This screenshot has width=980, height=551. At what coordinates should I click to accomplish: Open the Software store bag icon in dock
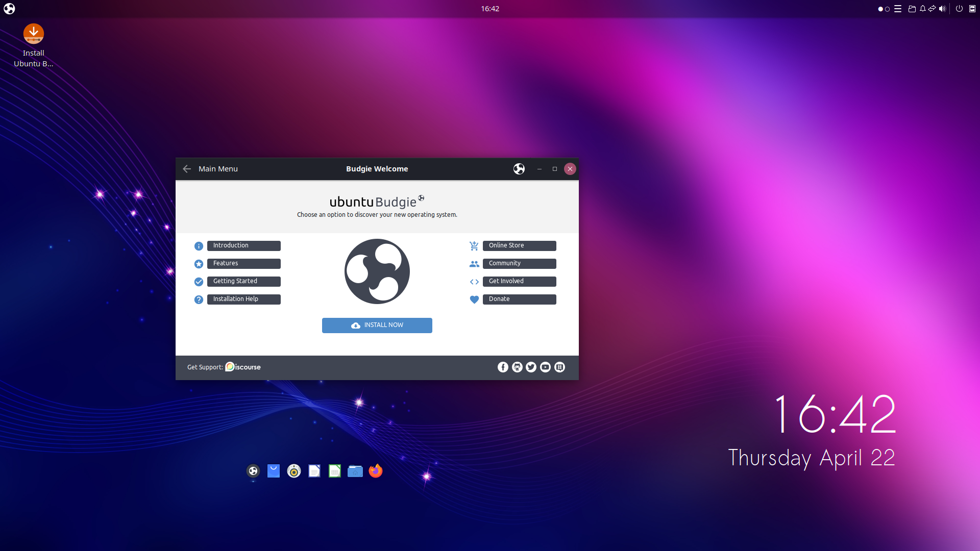click(274, 471)
